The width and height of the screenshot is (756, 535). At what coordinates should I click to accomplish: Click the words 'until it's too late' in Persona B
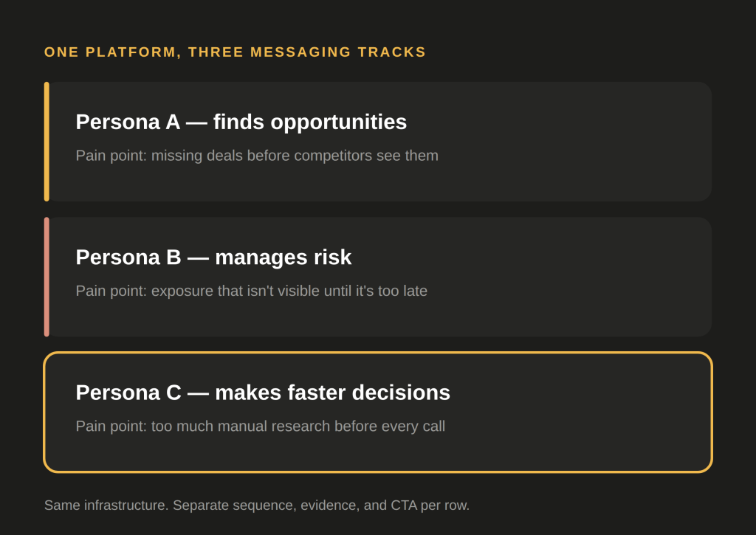(x=376, y=291)
